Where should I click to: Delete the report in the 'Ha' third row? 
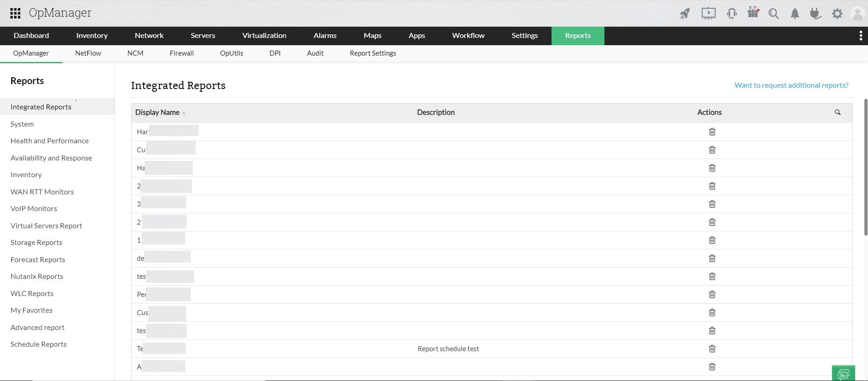click(712, 168)
